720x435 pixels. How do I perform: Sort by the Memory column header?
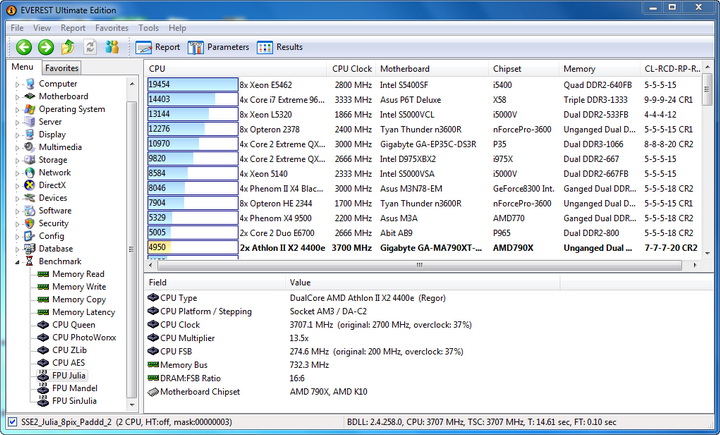599,69
